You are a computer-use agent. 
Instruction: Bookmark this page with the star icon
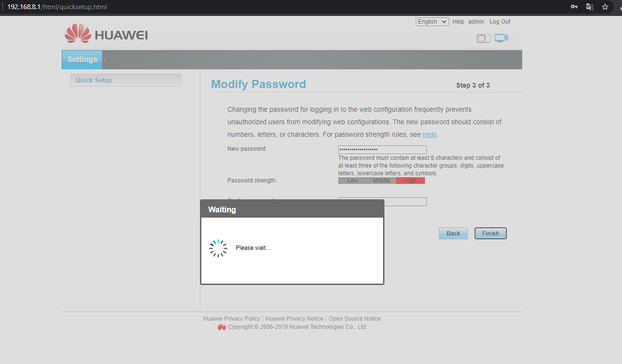coord(605,7)
